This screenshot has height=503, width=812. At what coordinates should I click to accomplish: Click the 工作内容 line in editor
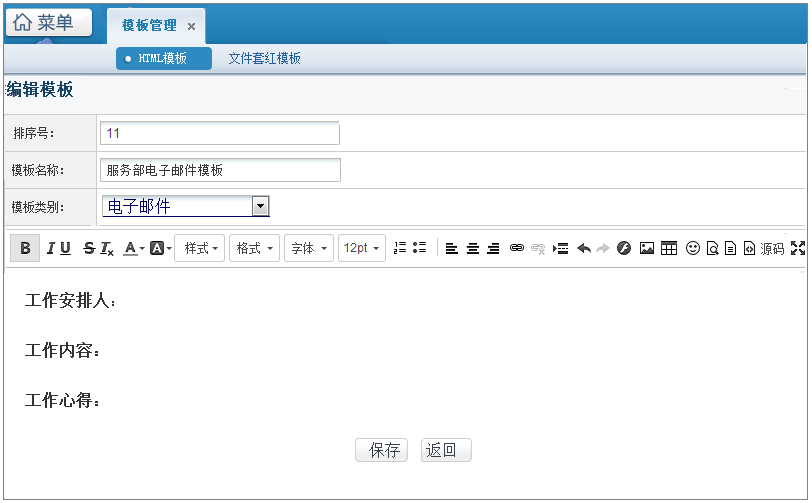[62, 350]
